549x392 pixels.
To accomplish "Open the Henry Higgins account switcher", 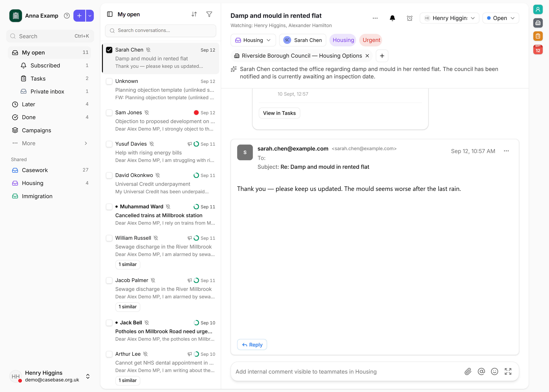I will click(x=50, y=376).
